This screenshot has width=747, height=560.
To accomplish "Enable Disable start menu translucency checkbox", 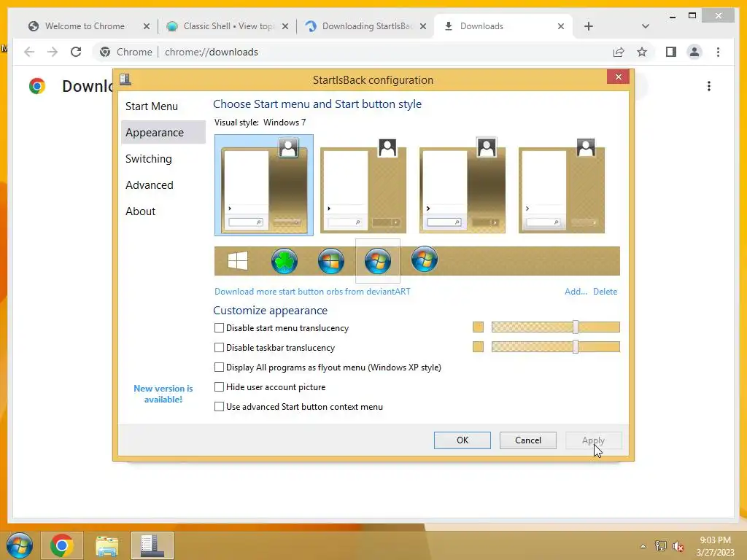I will [219, 327].
